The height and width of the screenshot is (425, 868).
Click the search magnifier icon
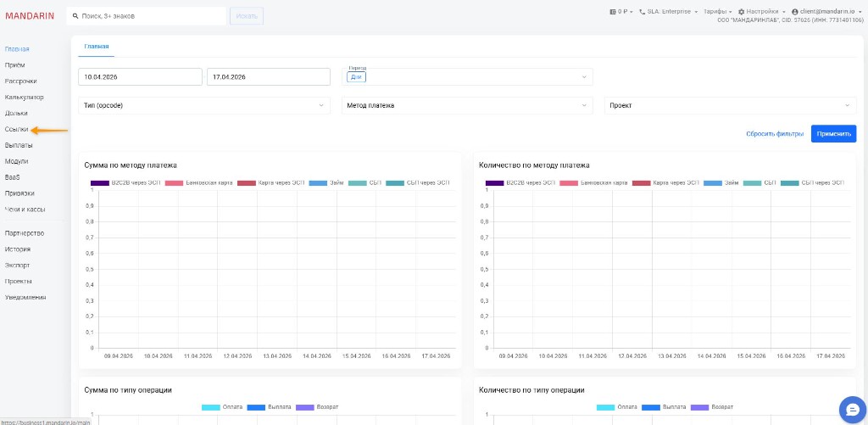[x=75, y=16]
